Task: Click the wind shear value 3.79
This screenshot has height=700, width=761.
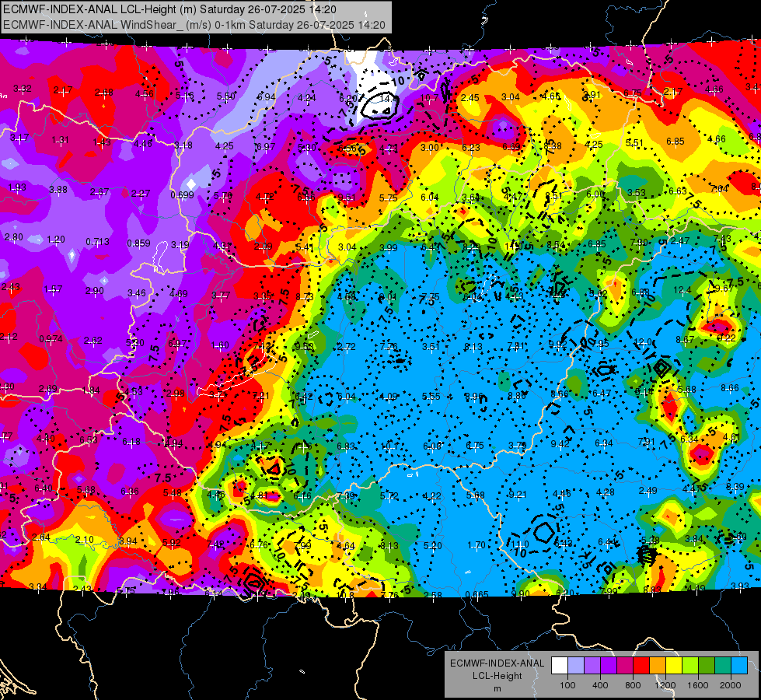Action: pyautogui.click(x=518, y=446)
